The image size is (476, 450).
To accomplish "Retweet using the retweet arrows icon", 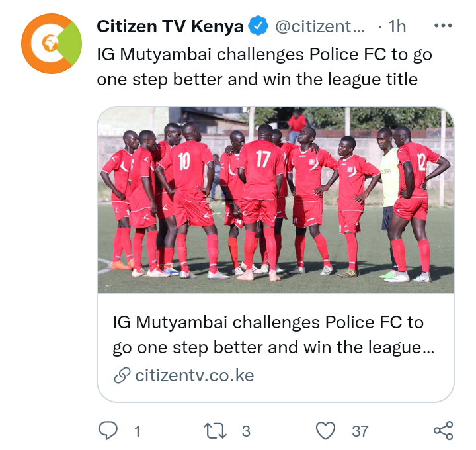I will pos(215,431).
